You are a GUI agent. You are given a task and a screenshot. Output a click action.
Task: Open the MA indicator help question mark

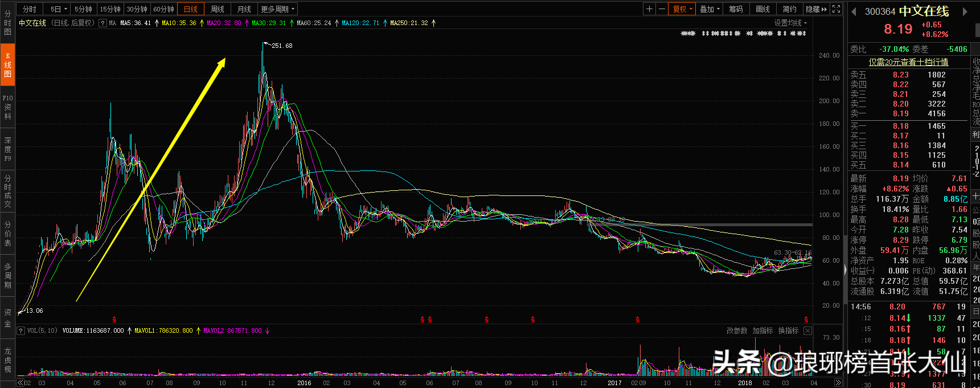pos(102,23)
